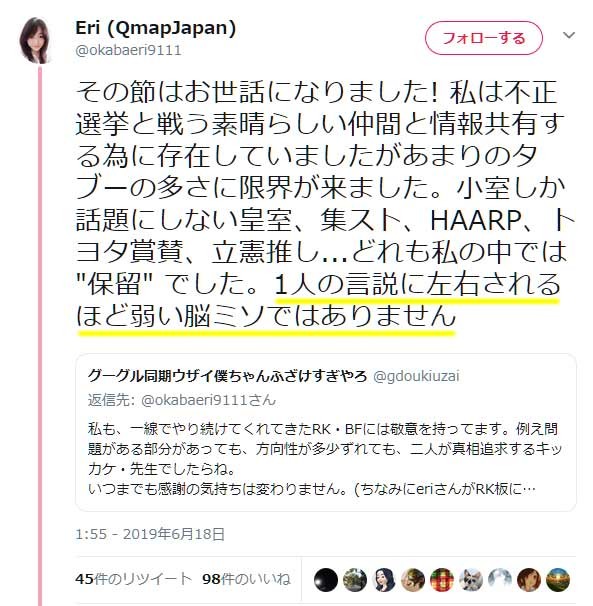Screen dimensions: 593x606
Task: Click the black circle liker avatar
Action: coord(326,580)
